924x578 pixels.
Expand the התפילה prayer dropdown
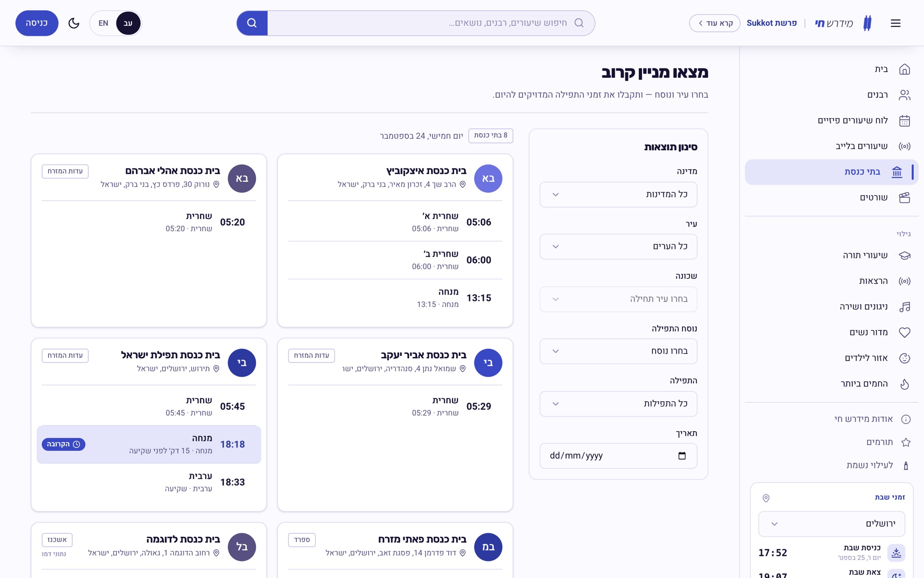(x=618, y=404)
